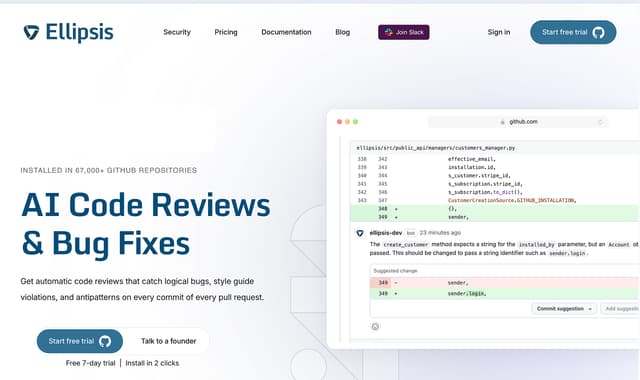Screen dimensions: 640x380
Task: Click the github.com address bar
Action: [x=518, y=122]
